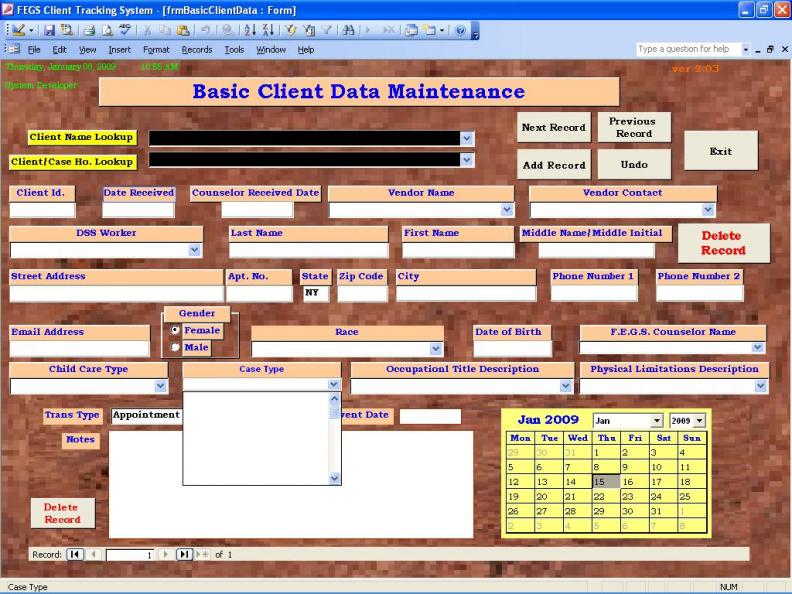Click the Insert Hyperlink toolbar icon
Image resolution: width=792 pixels, height=594 pixels.
tap(227, 30)
